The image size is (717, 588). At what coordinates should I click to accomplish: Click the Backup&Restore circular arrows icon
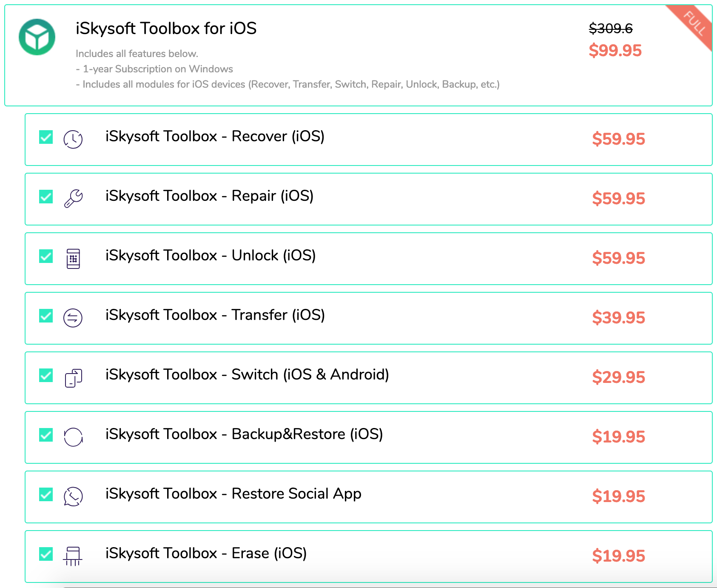73,437
